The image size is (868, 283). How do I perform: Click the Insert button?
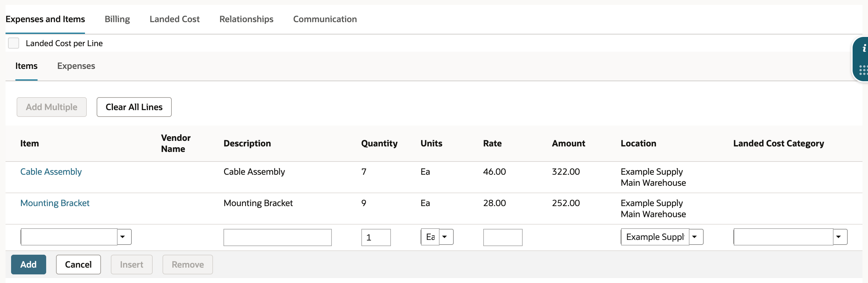click(131, 265)
